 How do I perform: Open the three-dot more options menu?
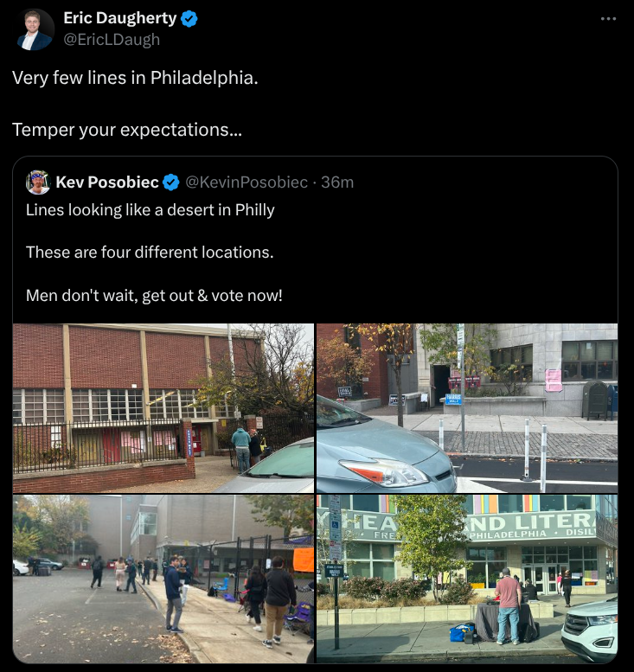(608, 19)
